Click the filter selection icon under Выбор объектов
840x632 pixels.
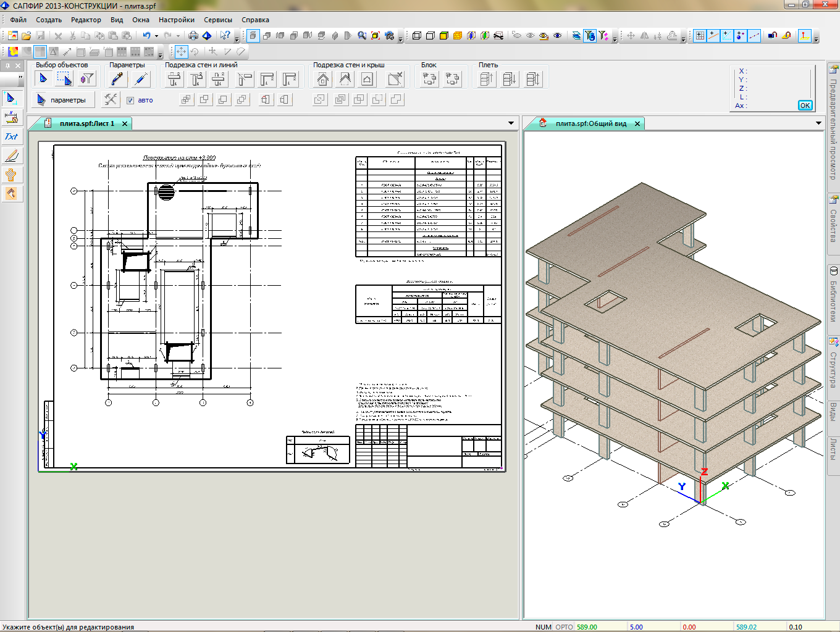(87, 79)
